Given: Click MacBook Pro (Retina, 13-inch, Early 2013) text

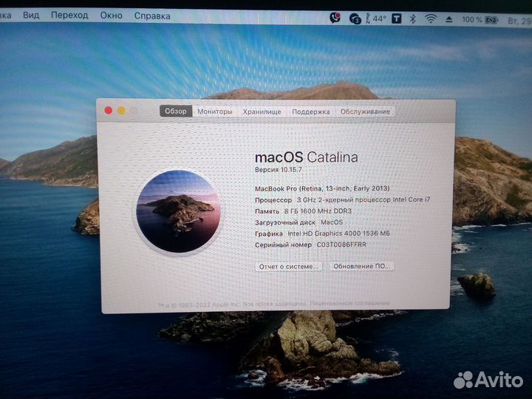Looking at the screenshot, I should [322, 188].
